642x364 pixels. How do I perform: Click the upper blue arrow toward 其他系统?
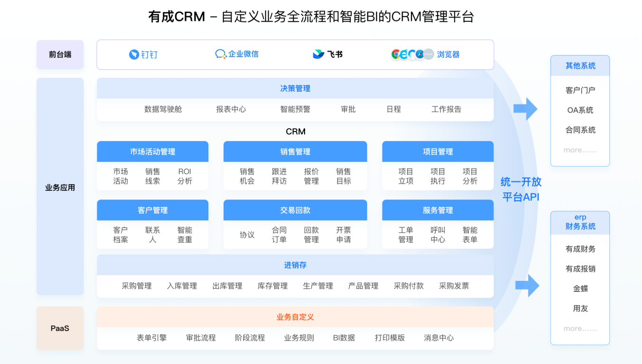(526, 108)
